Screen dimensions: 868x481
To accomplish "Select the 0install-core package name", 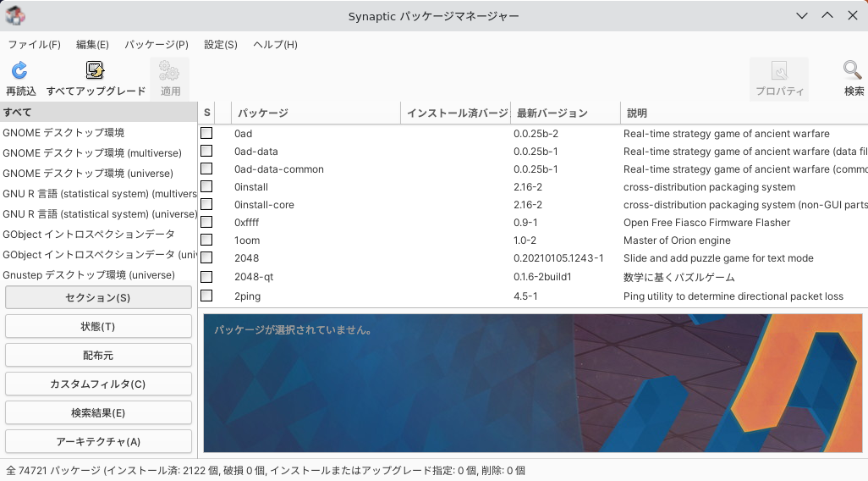I will pyautogui.click(x=264, y=204).
